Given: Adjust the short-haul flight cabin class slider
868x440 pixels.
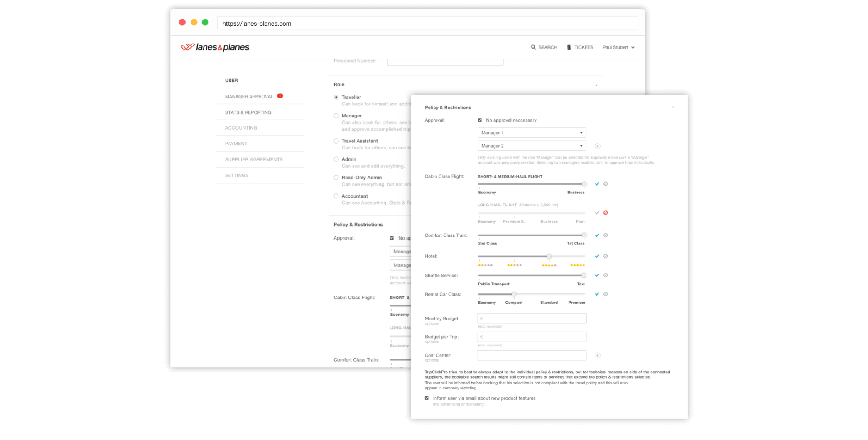Looking at the screenshot, I should pos(584,184).
